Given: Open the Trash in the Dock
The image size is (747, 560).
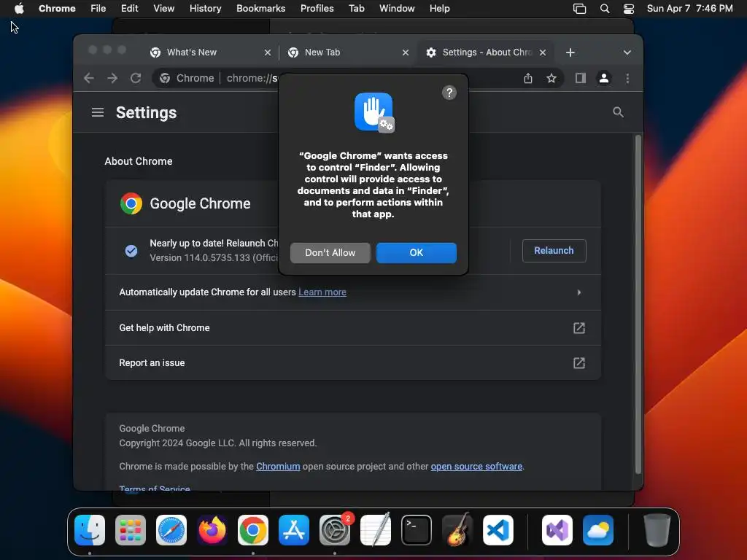Looking at the screenshot, I should pos(657,530).
